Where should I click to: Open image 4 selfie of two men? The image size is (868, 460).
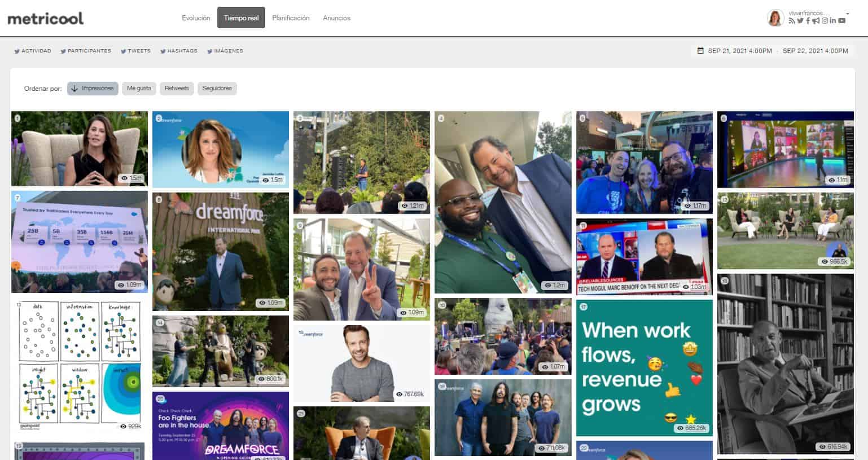pos(503,202)
